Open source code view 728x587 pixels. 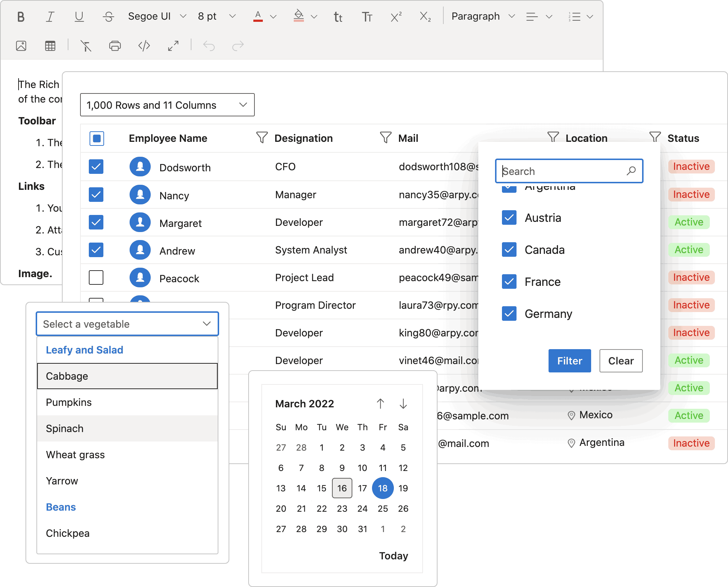(x=144, y=46)
